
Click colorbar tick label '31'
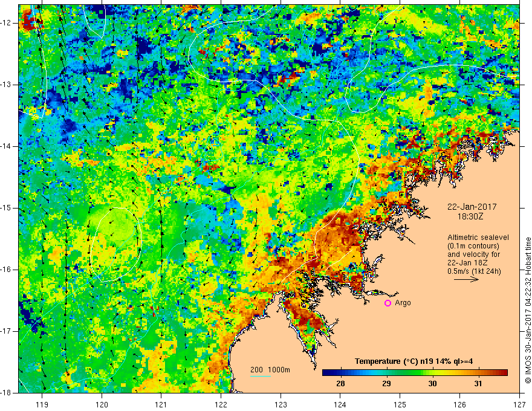[x=478, y=384]
